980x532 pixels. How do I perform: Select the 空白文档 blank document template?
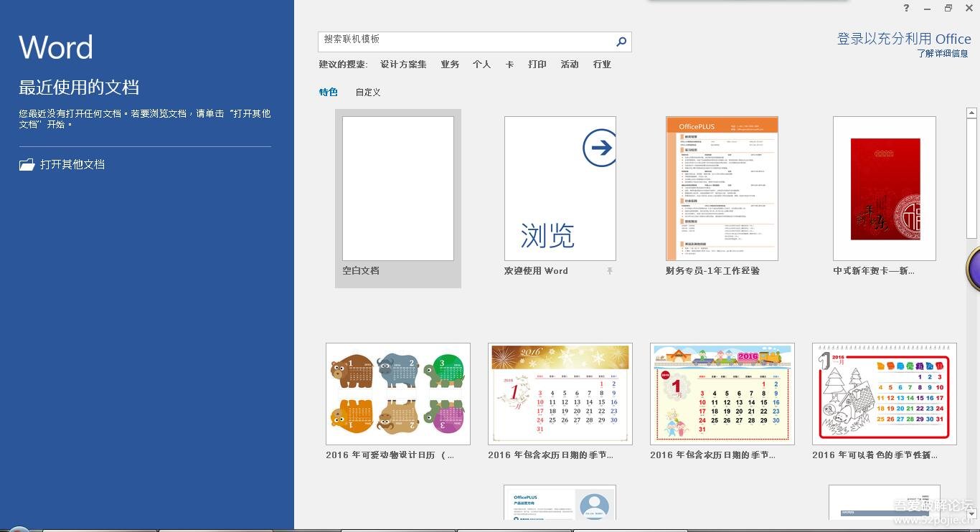398,189
